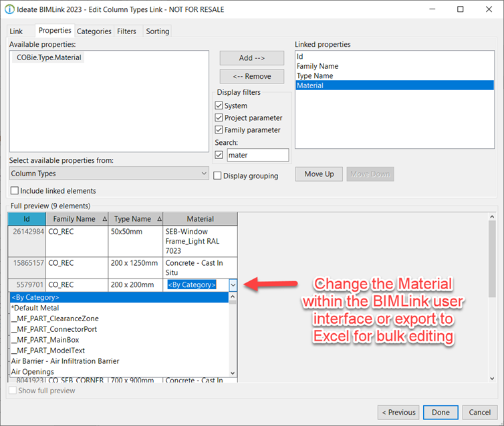Select Type Name in linked properties
This screenshot has width=504, height=426.
tap(394, 75)
